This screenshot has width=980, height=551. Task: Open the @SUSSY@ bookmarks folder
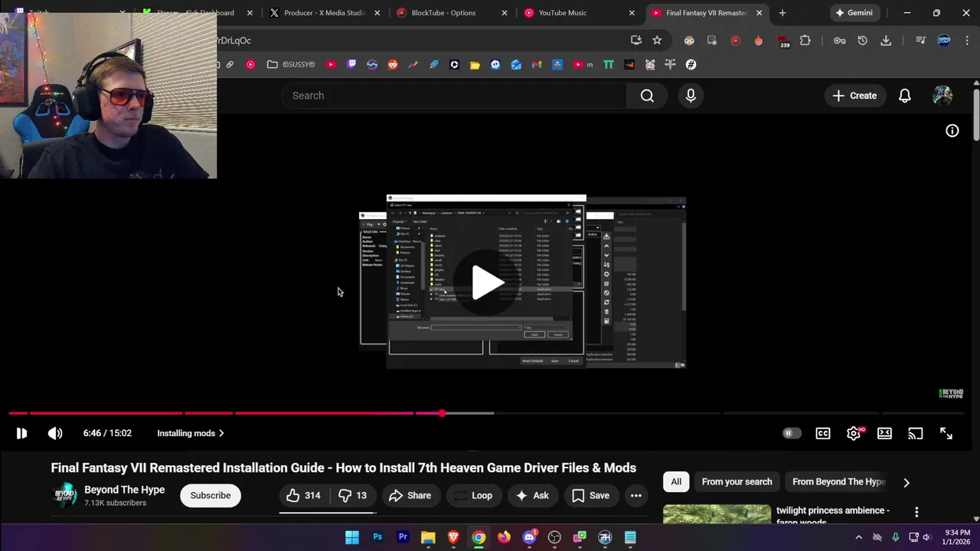pyautogui.click(x=291, y=65)
